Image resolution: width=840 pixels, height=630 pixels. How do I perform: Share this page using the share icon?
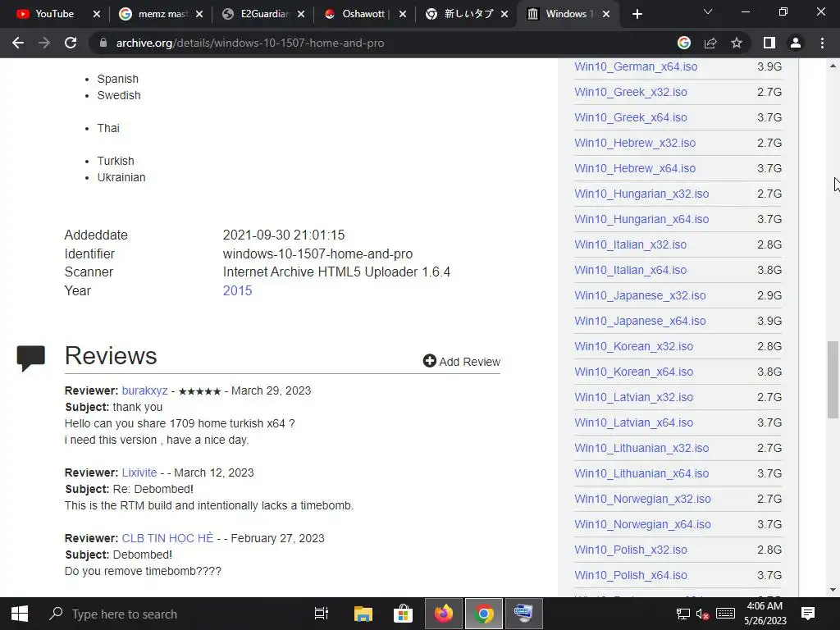710,43
